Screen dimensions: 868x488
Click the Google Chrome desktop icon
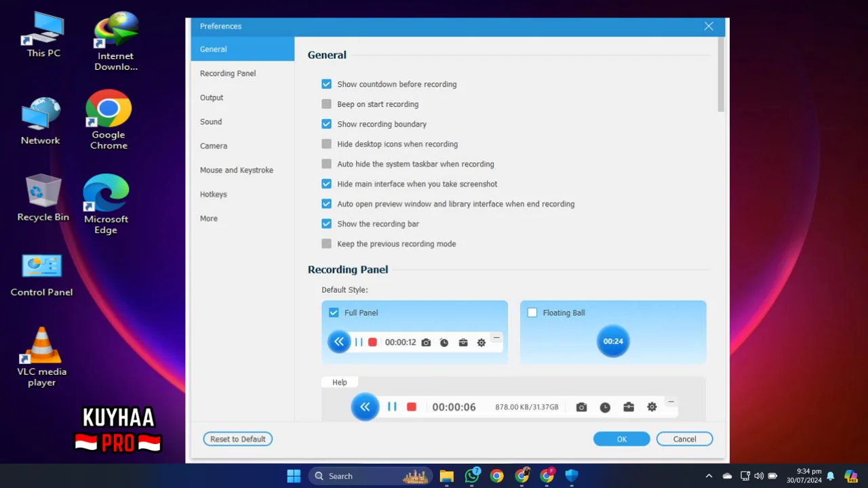click(108, 120)
